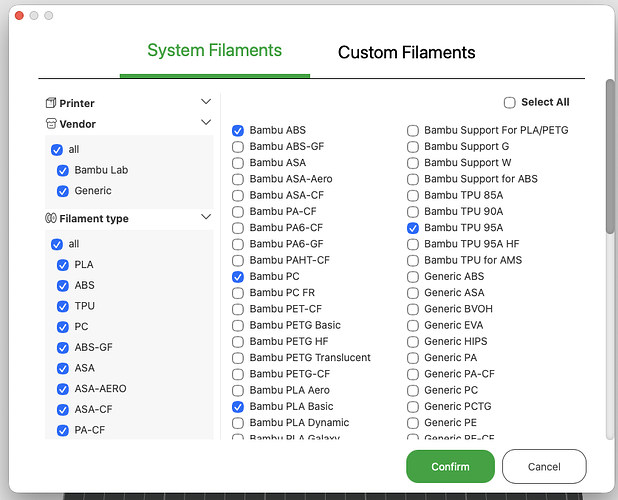The image size is (618, 500).
Task: Uncheck ABS-GF filament type filter
Action: pos(63,348)
